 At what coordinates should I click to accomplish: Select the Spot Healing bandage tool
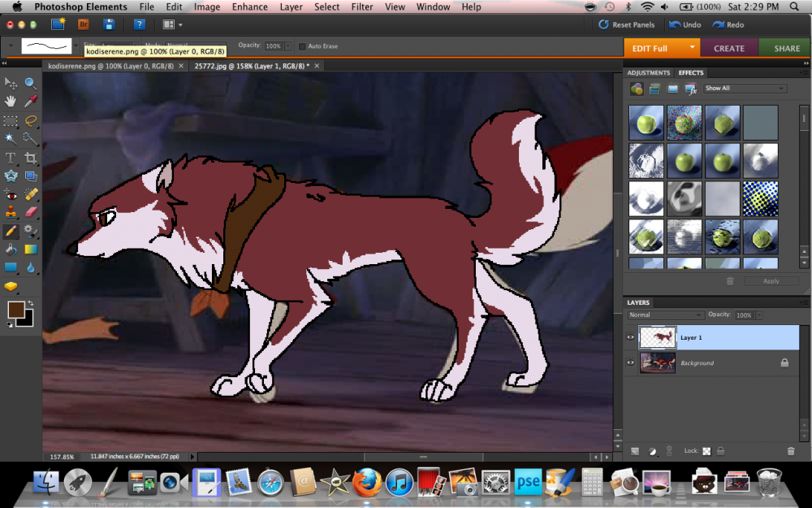(x=31, y=194)
